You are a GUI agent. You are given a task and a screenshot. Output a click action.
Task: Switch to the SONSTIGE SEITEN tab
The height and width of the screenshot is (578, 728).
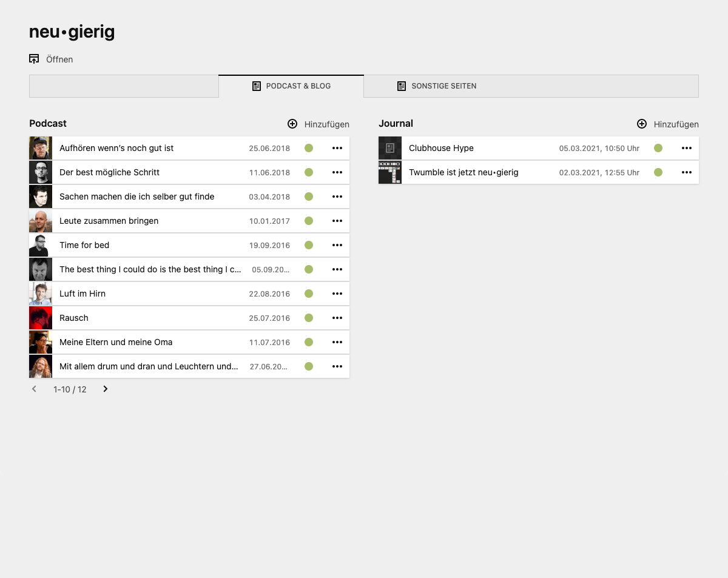(x=445, y=86)
